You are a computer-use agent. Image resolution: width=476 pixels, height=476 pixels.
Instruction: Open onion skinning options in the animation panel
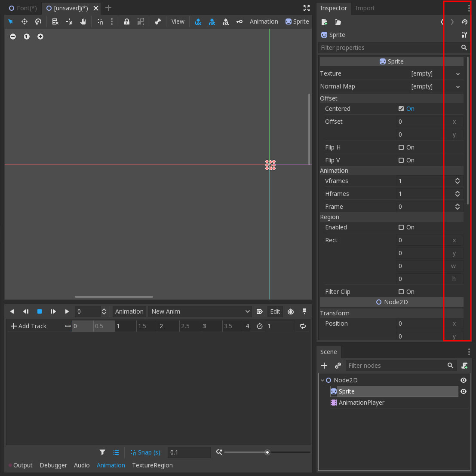point(291,311)
